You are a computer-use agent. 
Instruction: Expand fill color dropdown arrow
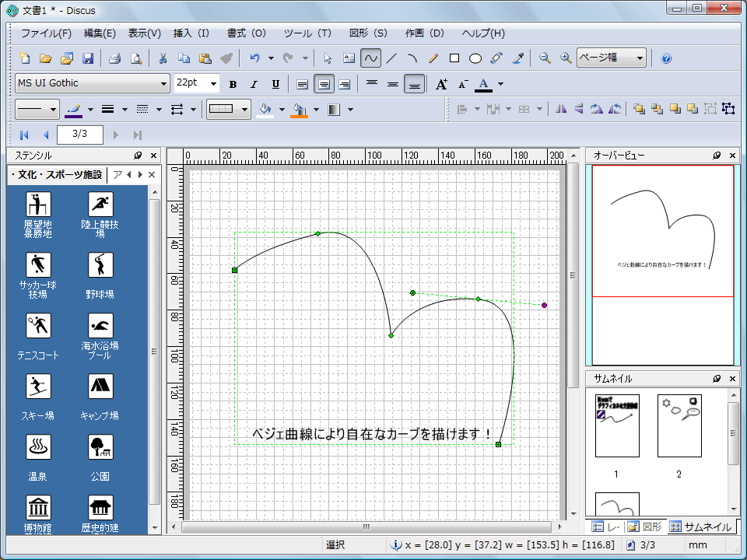[x=282, y=110]
